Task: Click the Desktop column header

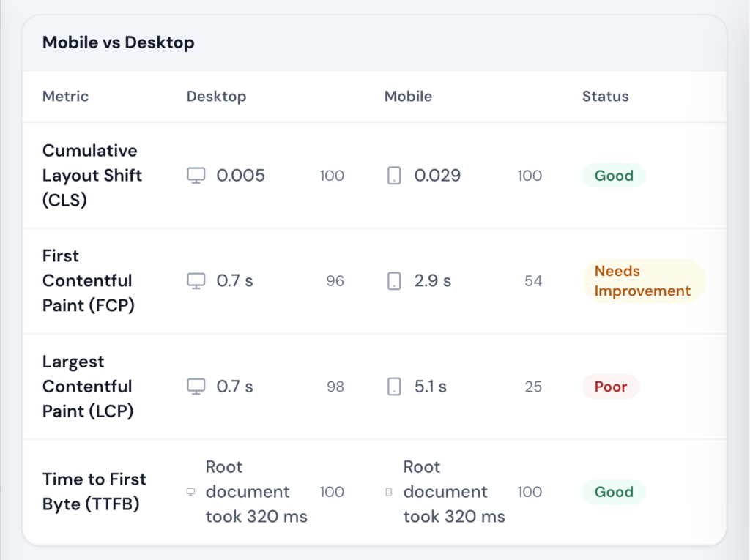Action: [216, 96]
